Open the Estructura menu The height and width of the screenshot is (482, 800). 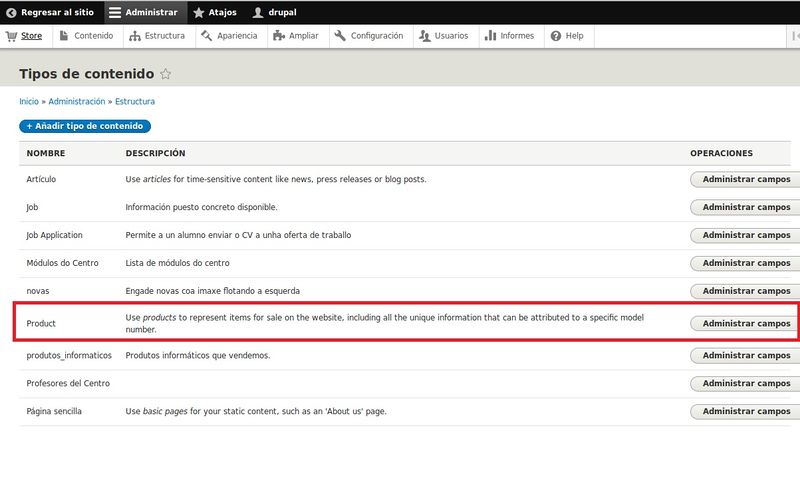click(x=164, y=36)
